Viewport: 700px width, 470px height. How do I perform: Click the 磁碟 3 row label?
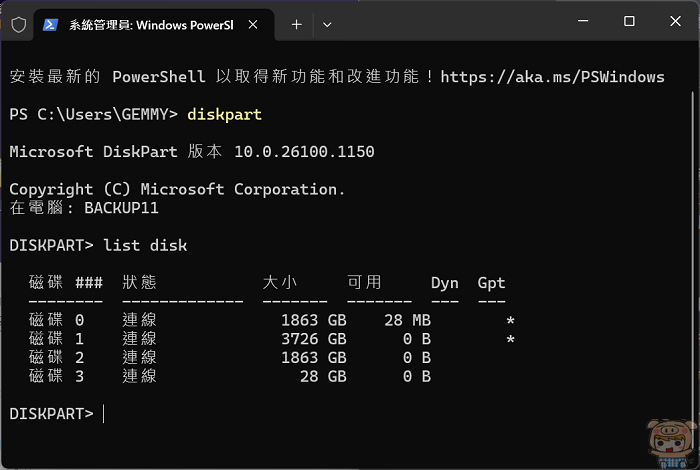[57, 376]
